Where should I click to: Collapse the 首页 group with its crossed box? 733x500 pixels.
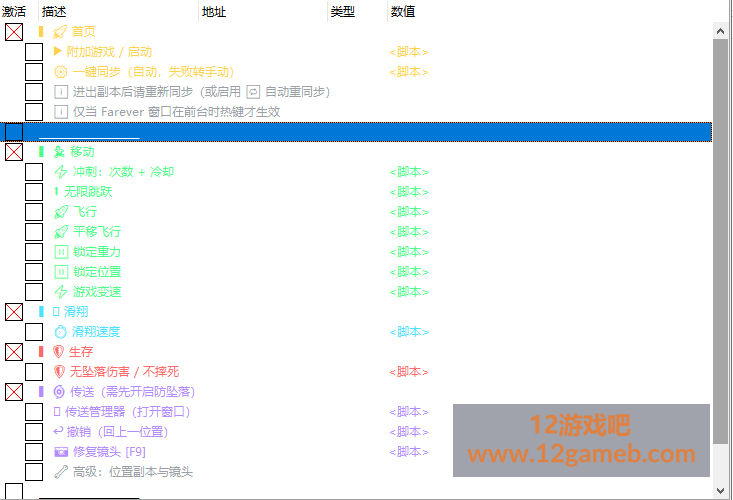[x=14, y=32]
